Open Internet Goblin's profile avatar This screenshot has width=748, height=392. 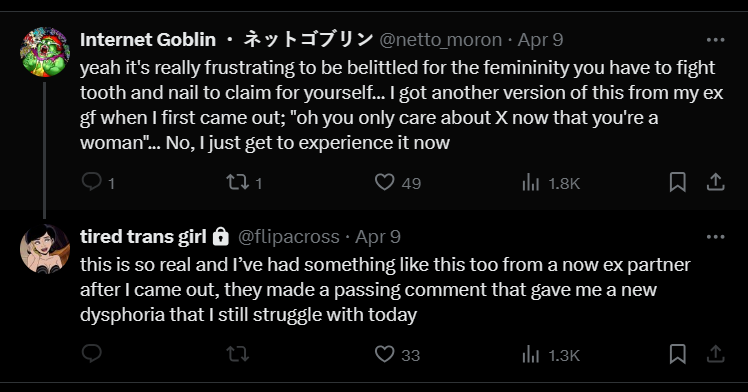(45, 52)
